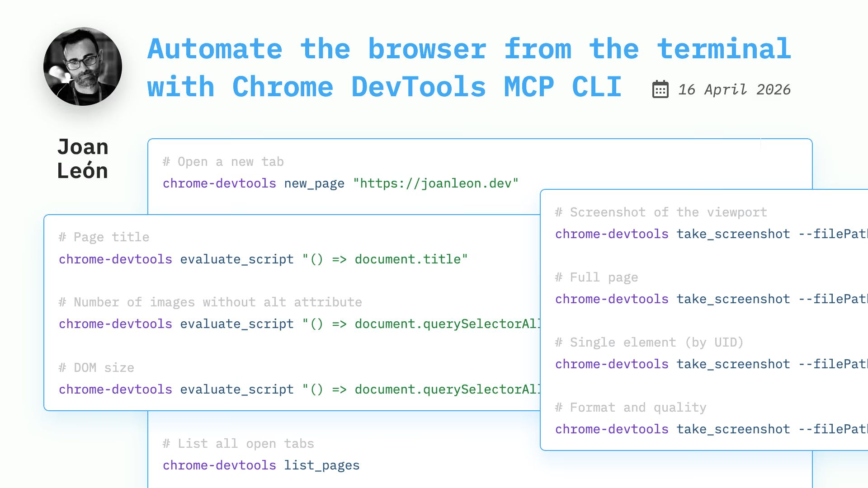Image resolution: width=868 pixels, height=488 pixels.
Task: Click Joan León's profile avatar photo
Action: click(82, 66)
